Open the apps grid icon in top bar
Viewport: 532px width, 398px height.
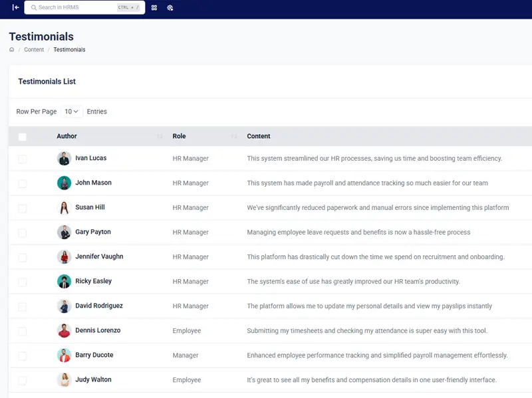pos(154,8)
